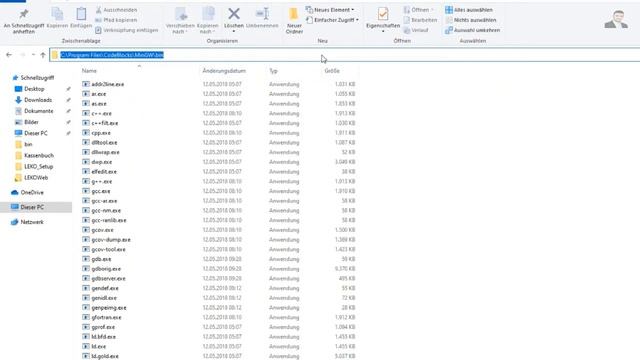Open the Kopieren nach dropdown
The image size is (640, 360).
coord(208,20)
